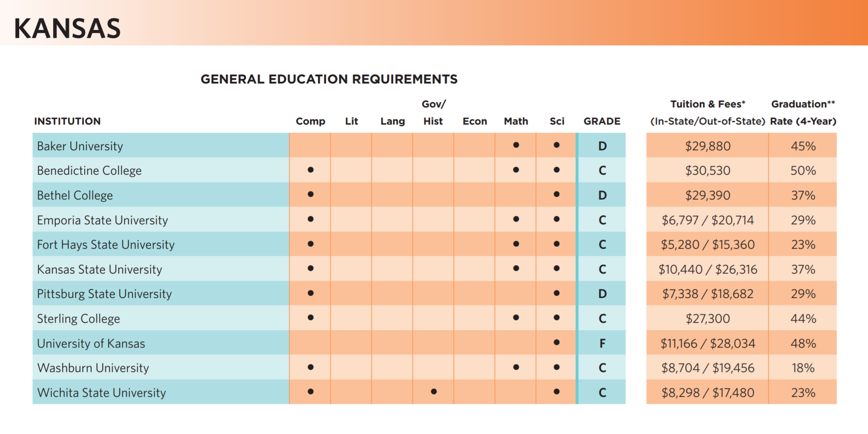Click the KANSAS page title
868x434 pixels.
pyautogui.click(x=67, y=29)
